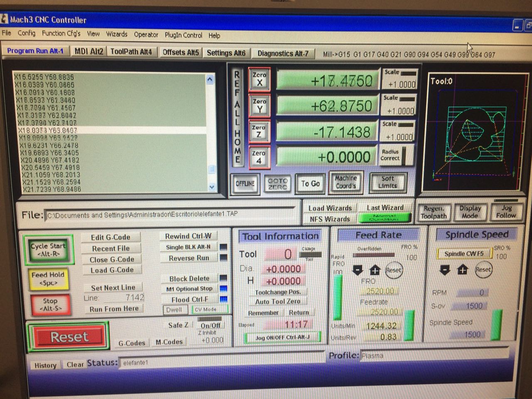Image resolution: width=532 pixels, height=399 pixels.
Task: Click the GOTO ZERO button
Action: click(x=277, y=184)
